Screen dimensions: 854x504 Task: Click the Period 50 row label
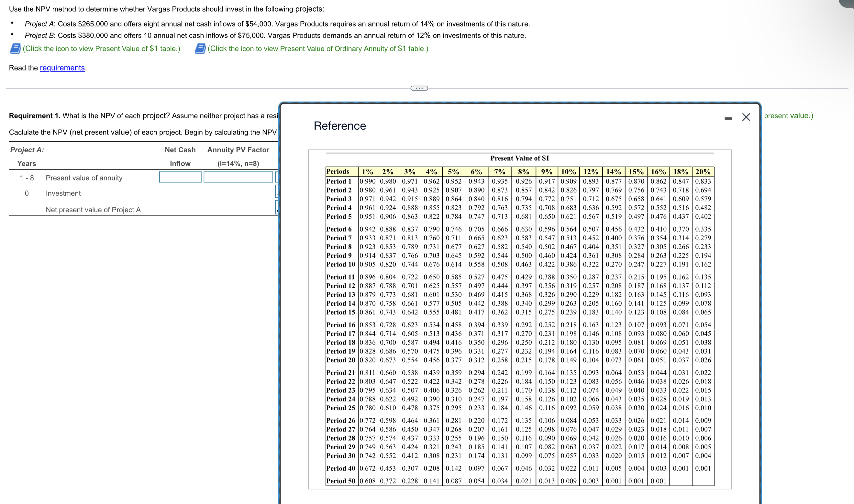coord(340,481)
